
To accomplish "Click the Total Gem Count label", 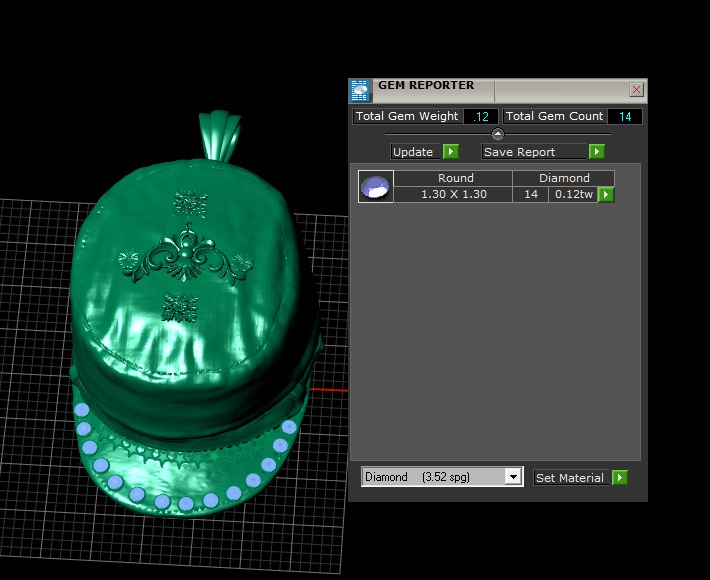I will click(555, 116).
